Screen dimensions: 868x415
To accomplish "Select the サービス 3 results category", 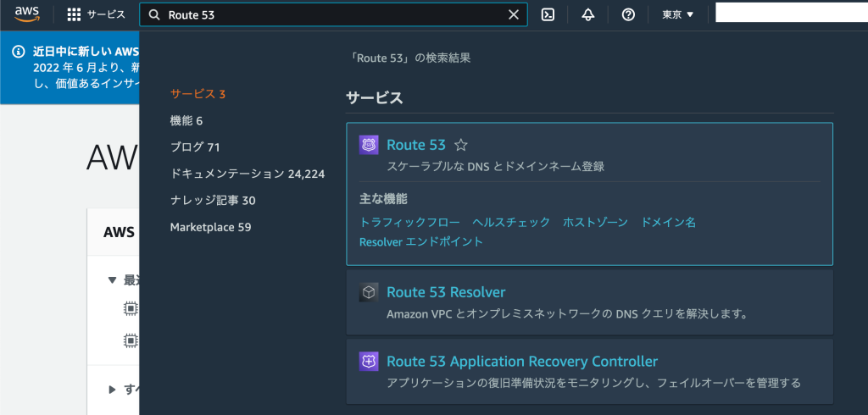I will [x=198, y=94].
